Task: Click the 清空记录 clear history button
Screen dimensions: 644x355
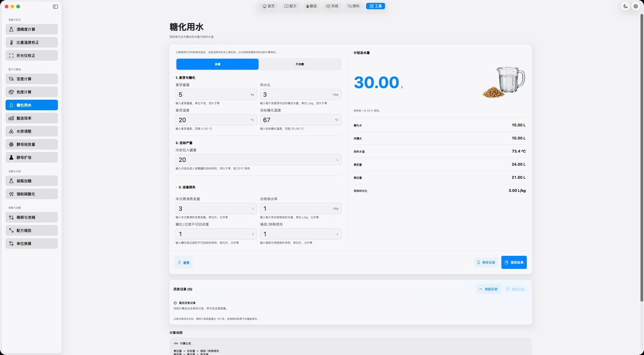Action: [x=516, y=289]
